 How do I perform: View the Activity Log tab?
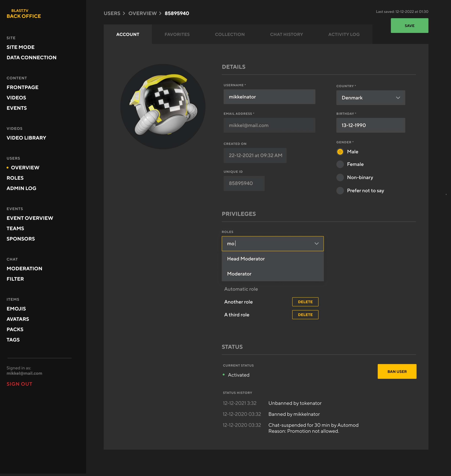coord(343,34)
